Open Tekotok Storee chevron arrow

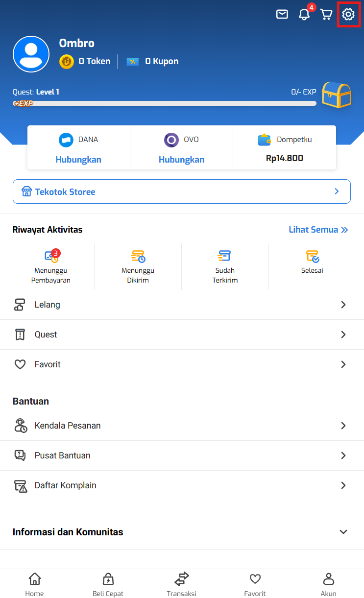coord(337,191)
